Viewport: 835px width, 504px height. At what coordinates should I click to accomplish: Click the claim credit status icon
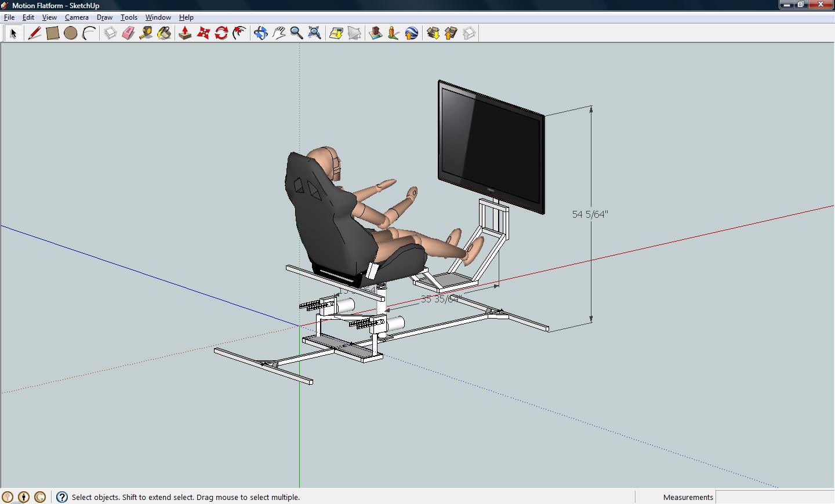tap(40, 497)
